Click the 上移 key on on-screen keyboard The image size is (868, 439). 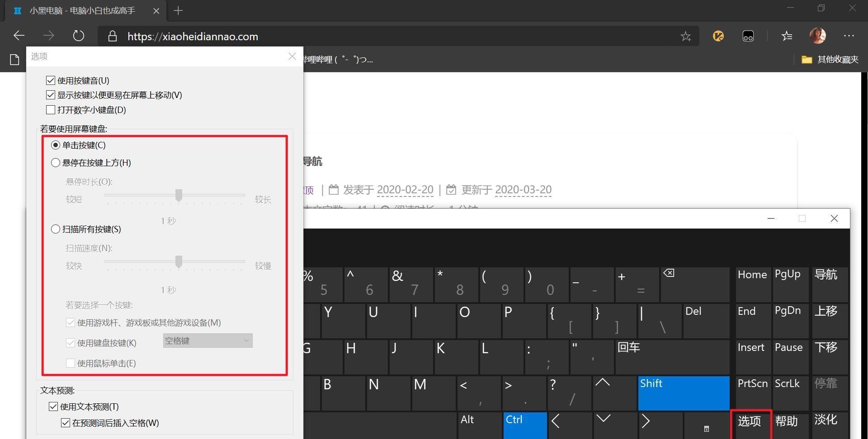click(830, 321)
